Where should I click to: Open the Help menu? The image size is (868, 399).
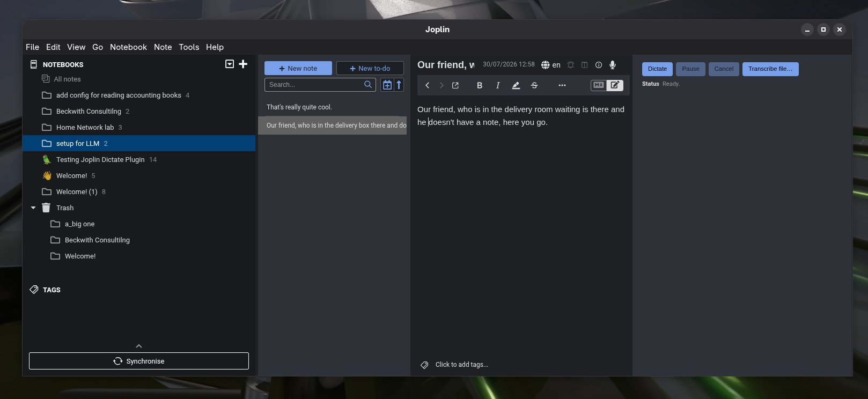point(215,47)
